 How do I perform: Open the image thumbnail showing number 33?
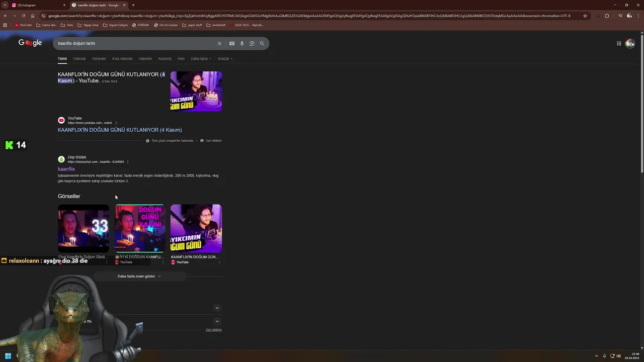84,228
